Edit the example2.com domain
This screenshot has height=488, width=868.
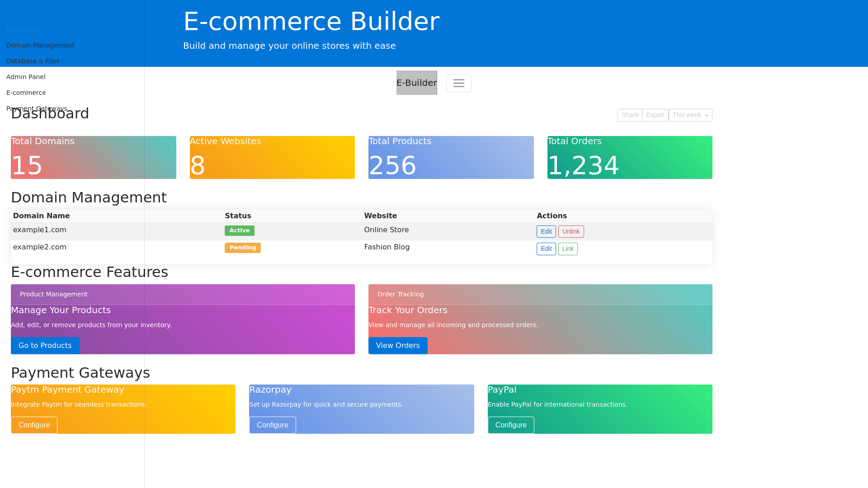tap(546, 249)
